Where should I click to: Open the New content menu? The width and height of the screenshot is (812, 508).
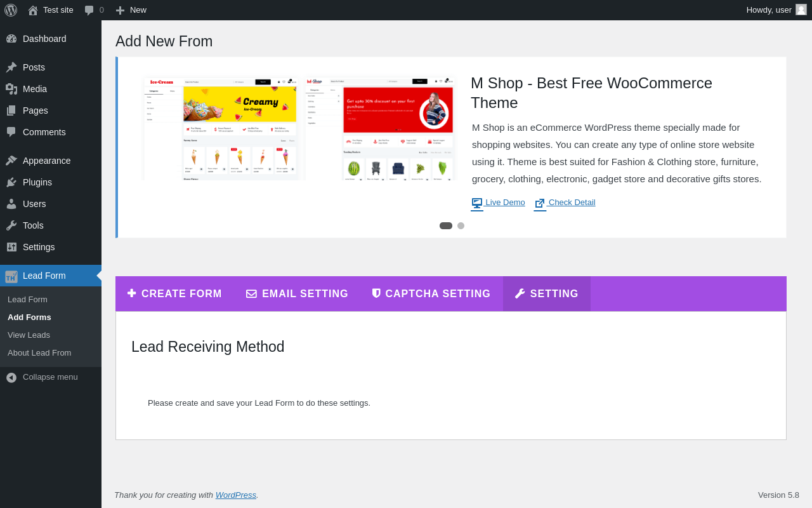(131, 10)
